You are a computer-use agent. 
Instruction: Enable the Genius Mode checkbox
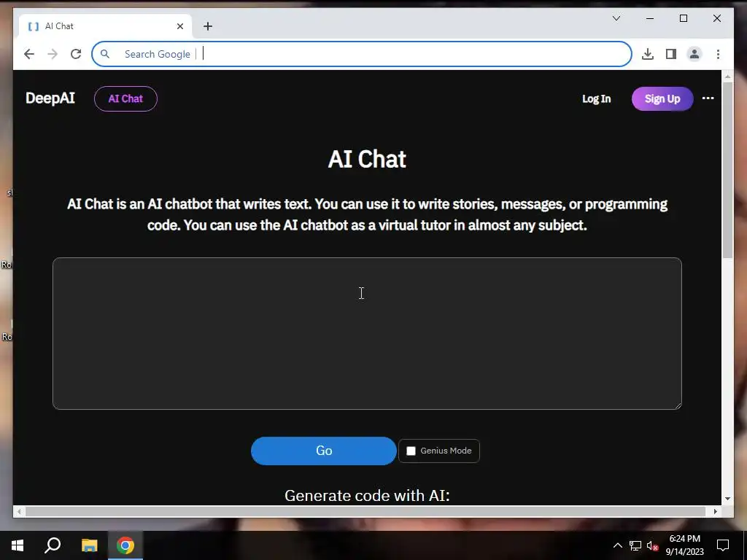click(x=411, y=451)
